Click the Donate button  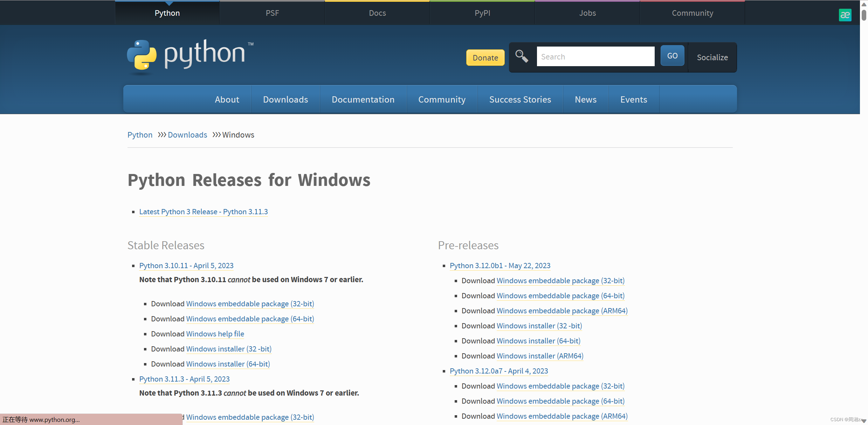pos(485,57)
